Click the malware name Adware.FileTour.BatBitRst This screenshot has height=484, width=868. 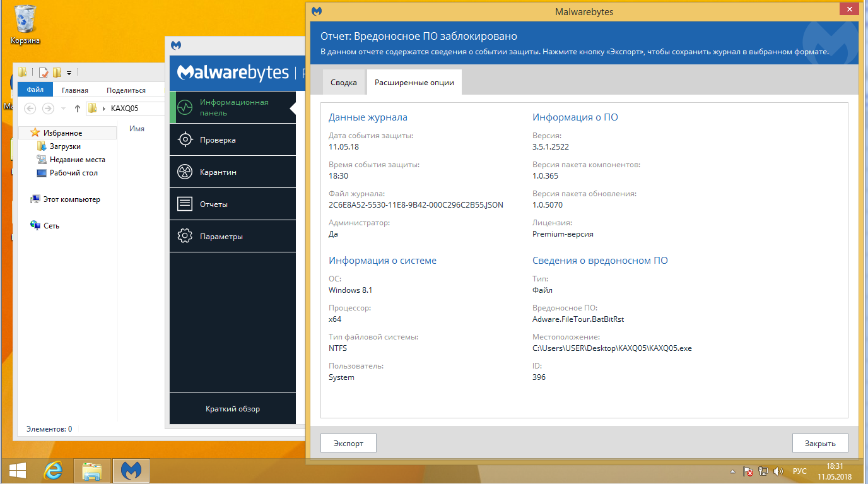pos(578,319)
